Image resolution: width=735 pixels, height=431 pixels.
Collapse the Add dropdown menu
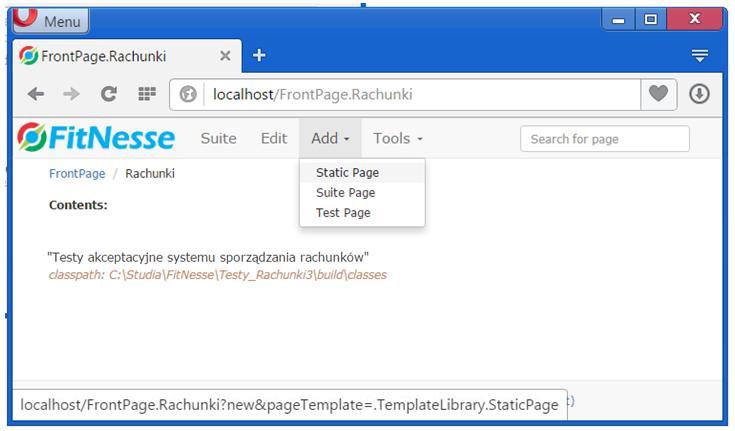[x=330, y=138]
